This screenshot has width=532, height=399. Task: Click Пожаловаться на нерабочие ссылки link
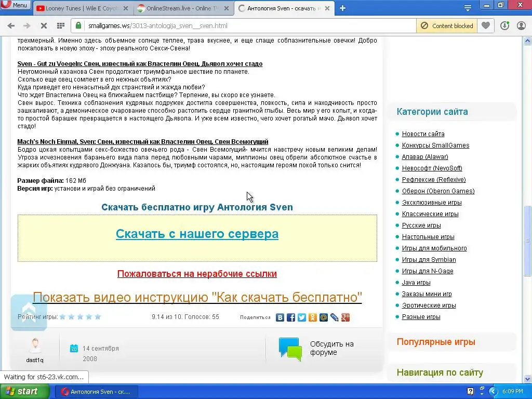[x=197, y=274]
